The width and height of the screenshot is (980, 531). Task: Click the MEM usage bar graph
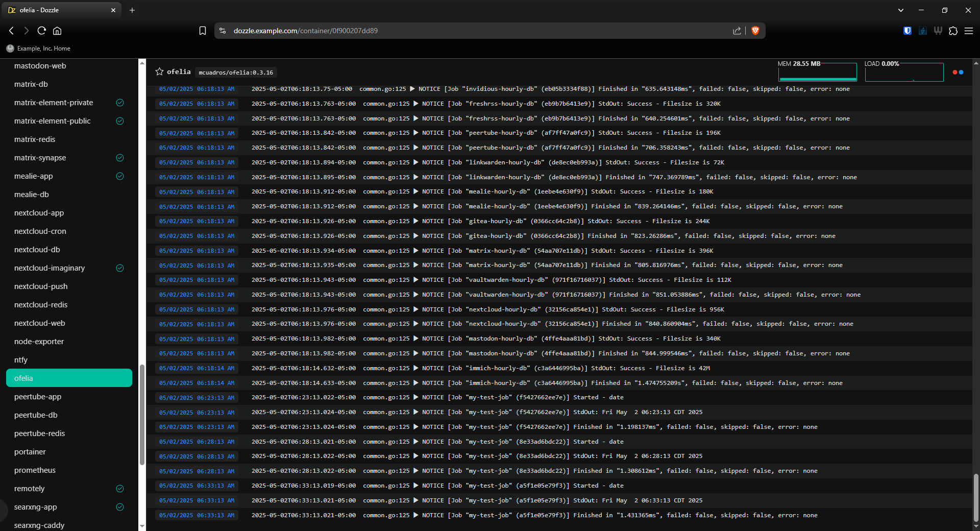817,73
